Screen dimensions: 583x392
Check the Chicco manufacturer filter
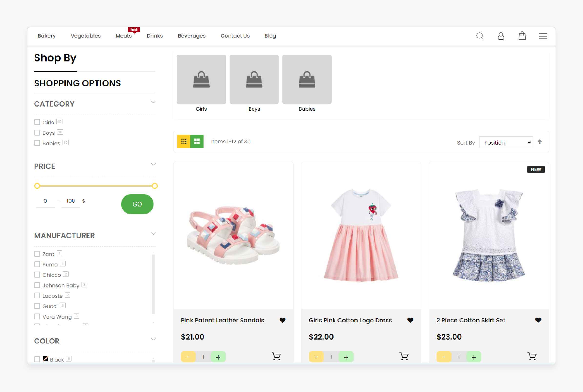point(37,275)
